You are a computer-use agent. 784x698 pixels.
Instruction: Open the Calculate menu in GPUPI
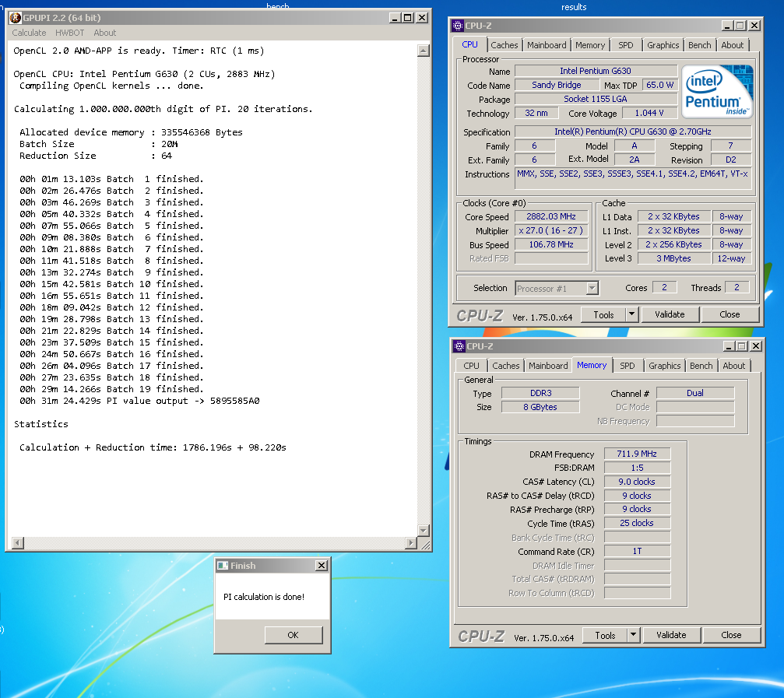coord(29,33)
